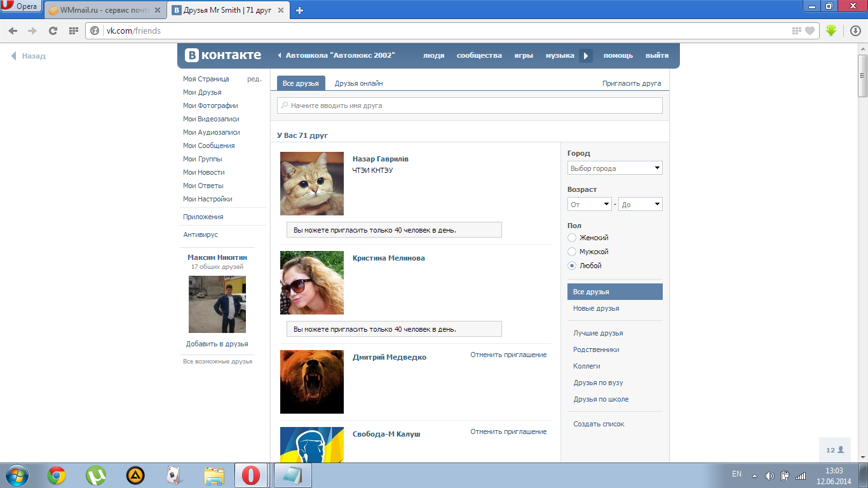The width and height of the screenshot is (868, 488).
Task: Click the browser back arrow
Action: tap(13, 30)
